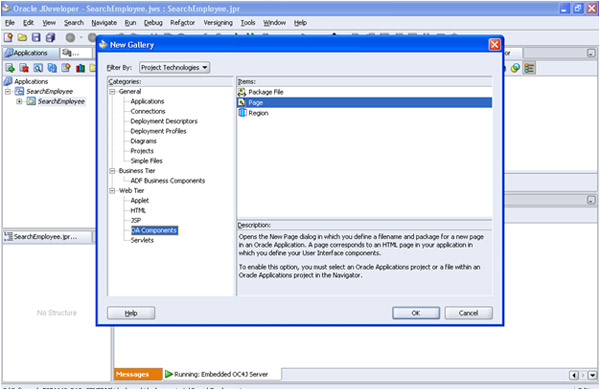This screenshot has width=600, height=390.
Task: Open the Messages tab at bottom
Action: click(x=133, y=374)
